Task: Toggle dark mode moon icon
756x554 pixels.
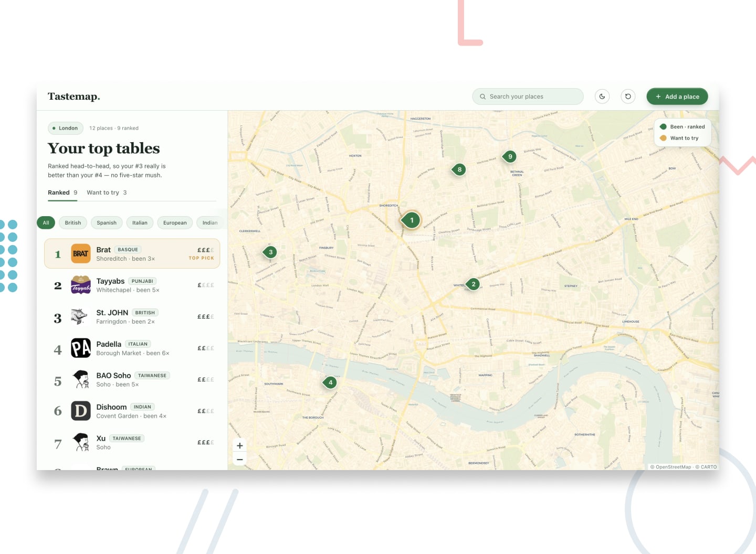Action: point(602,97)
